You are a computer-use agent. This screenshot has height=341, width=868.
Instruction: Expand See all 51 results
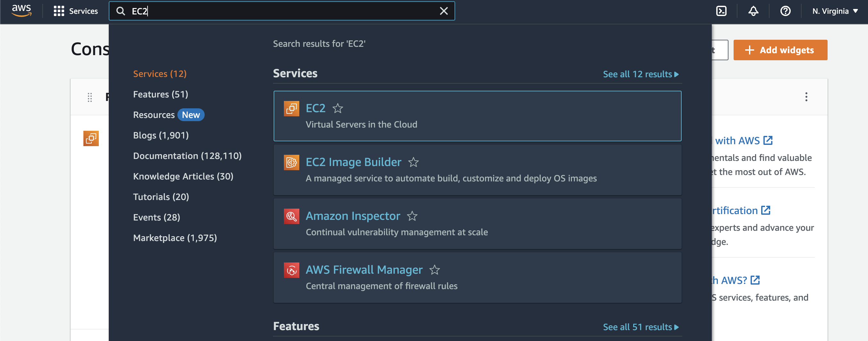click(x=641, y=327)
